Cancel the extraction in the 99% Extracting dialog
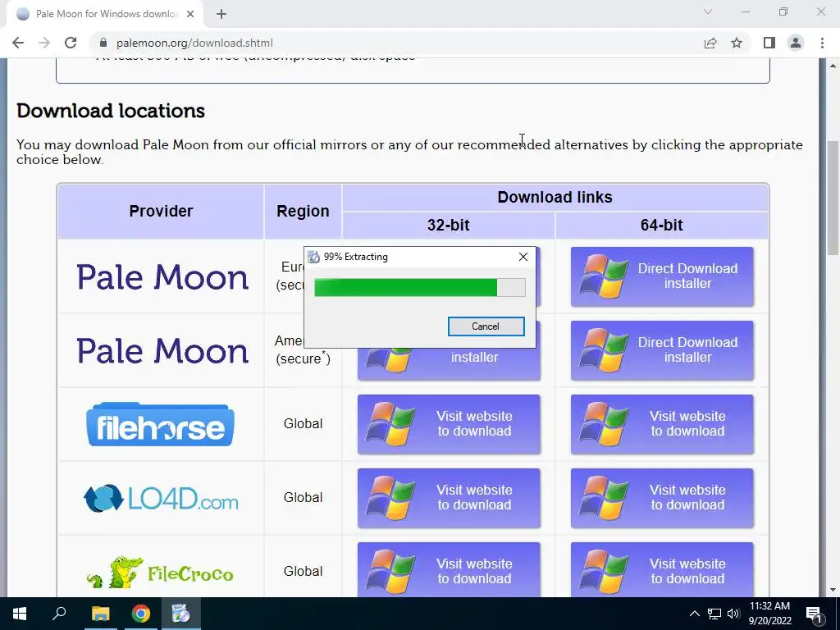This screenshot has height=630, width=840. point(486,326)
